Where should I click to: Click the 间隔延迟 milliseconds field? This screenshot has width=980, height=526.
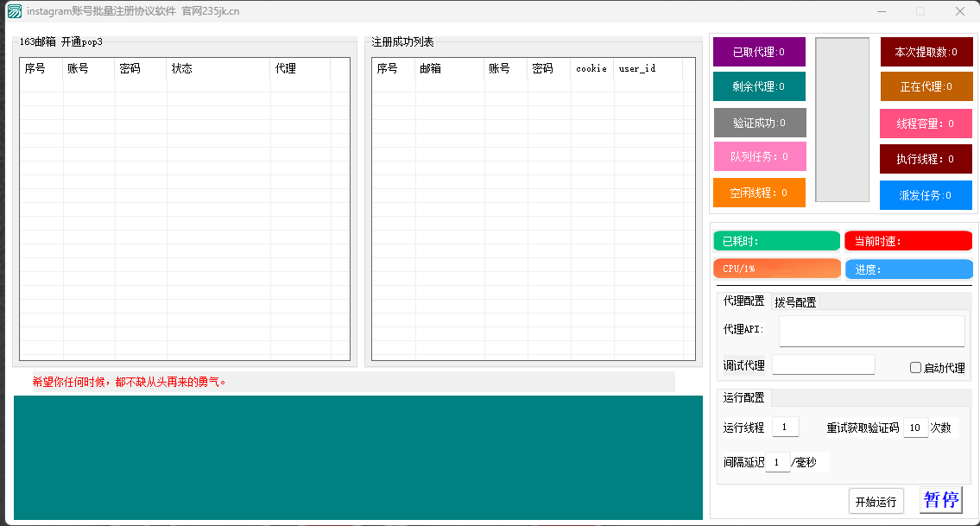777,463
